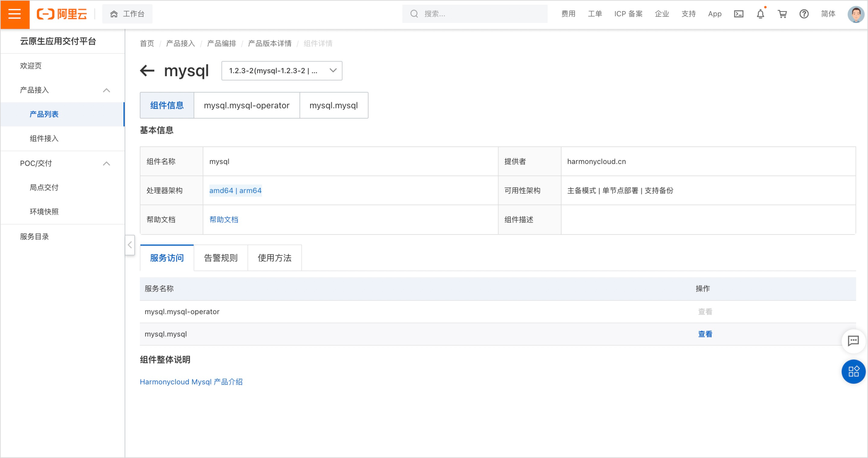868x458 pixels.
Task: Open the 工单 menu
Action: [x=595, y=14]
